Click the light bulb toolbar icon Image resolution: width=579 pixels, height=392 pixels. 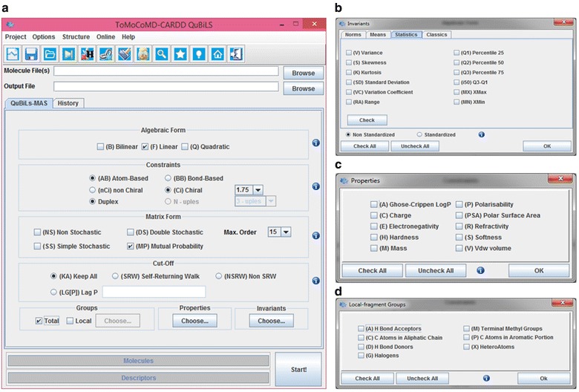click(199, 54)
